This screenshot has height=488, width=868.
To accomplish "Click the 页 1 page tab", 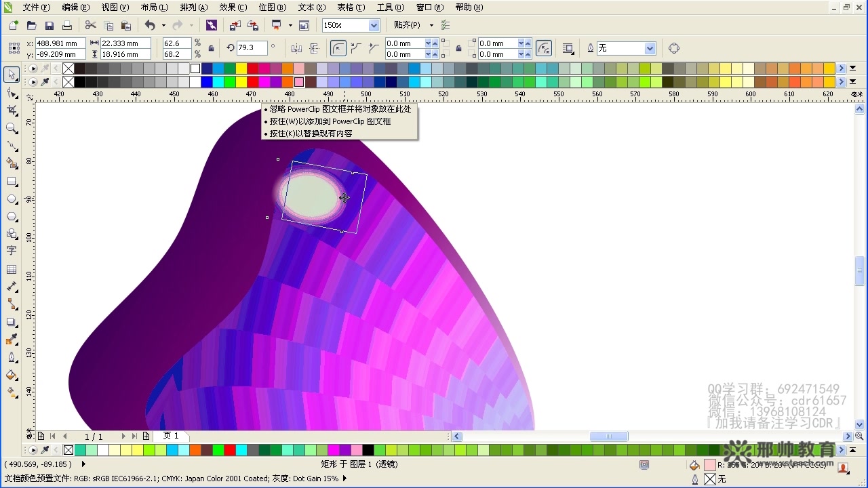I will [171, 436].
